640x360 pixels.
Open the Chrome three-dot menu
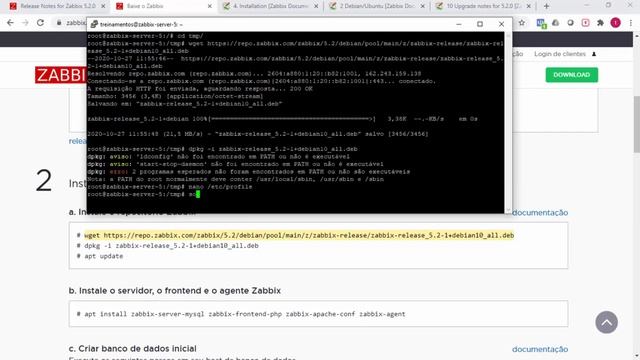click(631, 23)
